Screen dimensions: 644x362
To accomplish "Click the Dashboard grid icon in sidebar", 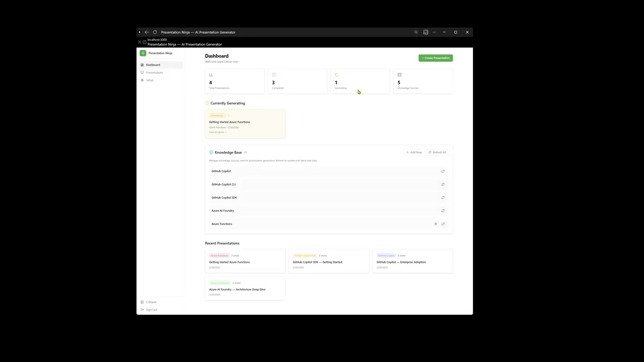I will coord(142,65).
